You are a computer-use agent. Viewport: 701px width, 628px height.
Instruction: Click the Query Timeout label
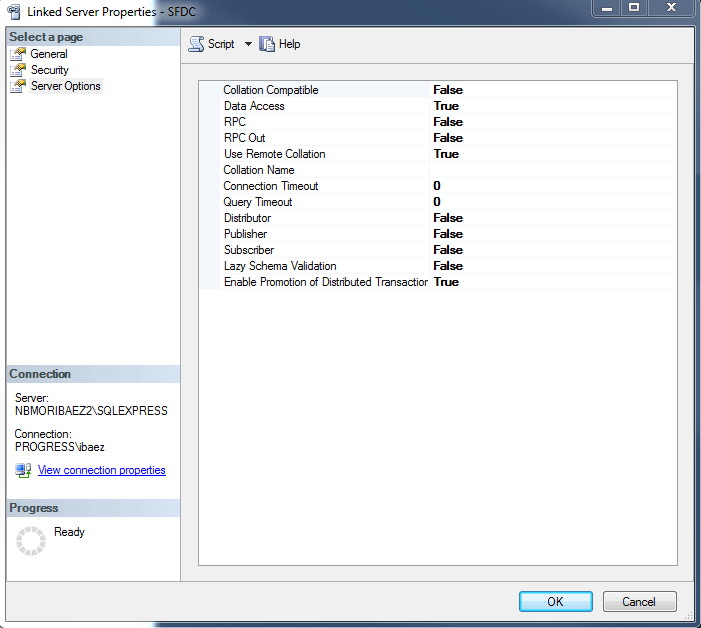(258, 202)
